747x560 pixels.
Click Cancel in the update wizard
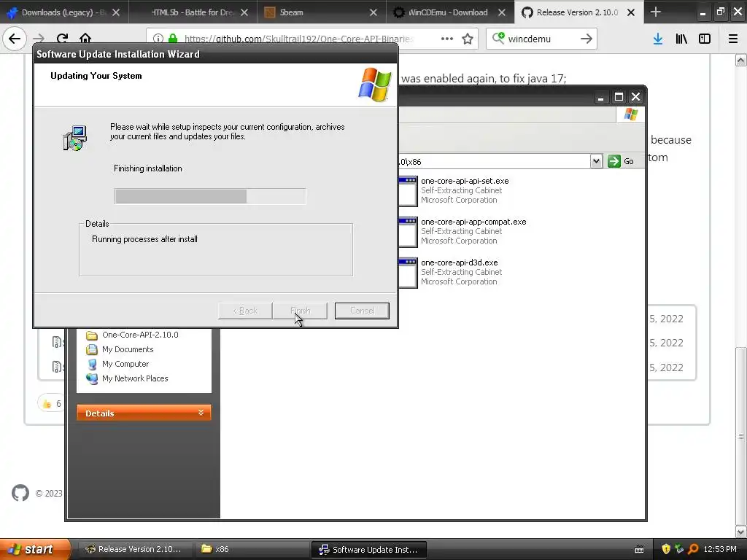tap(362, 311)
